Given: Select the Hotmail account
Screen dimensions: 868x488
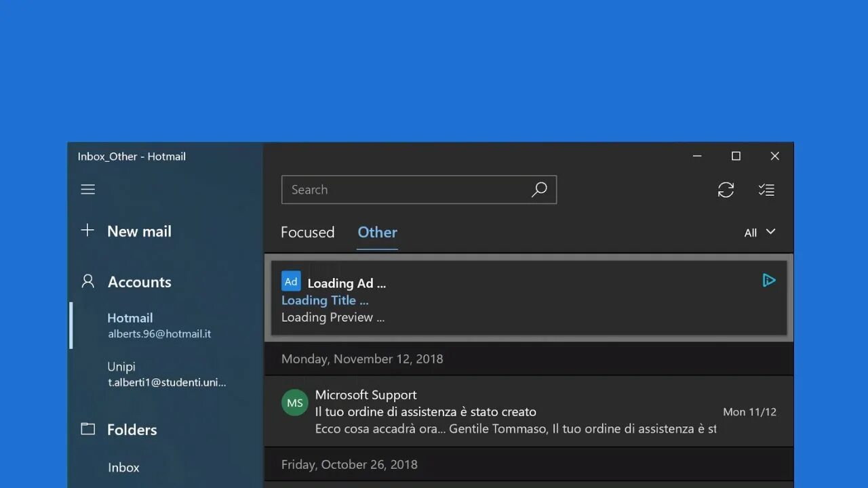Looking at the screenshot, I should pos(165,325).
